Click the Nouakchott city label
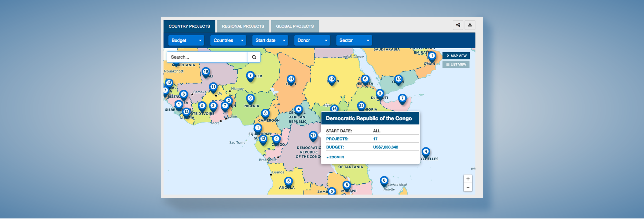 (174, 72)
